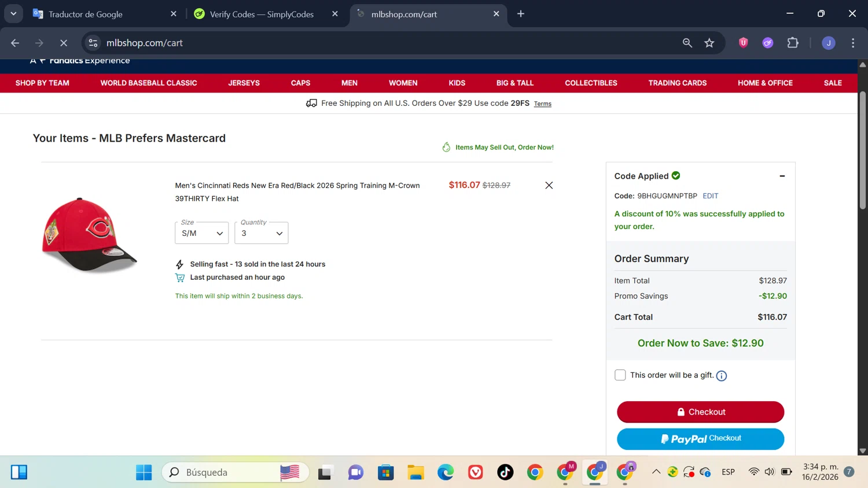Open the Windows widgets icon in taskbar
Screen dimensions: 868x488
tap(19, 472)
